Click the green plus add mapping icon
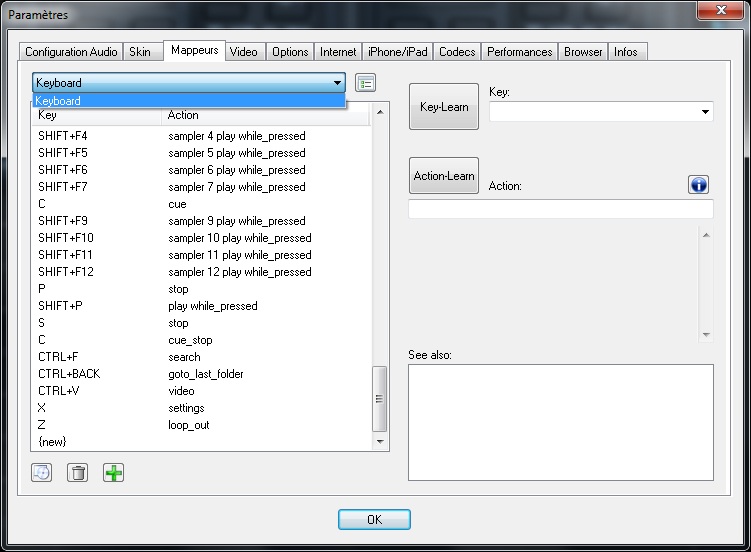 pyautogui.click(x=114, y=472)
